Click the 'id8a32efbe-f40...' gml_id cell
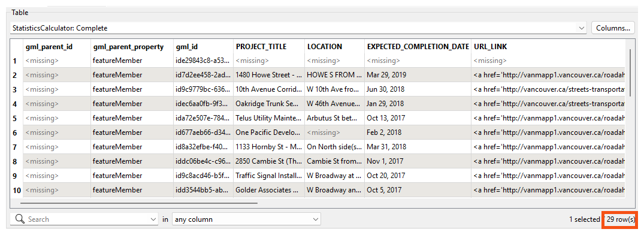The image size is (644, 235). pyautogui.click(x=203, y=147)
